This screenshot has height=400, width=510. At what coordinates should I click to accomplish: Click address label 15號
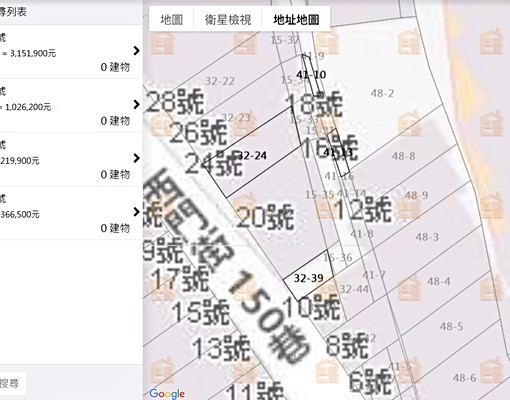[x=201, y=312]
